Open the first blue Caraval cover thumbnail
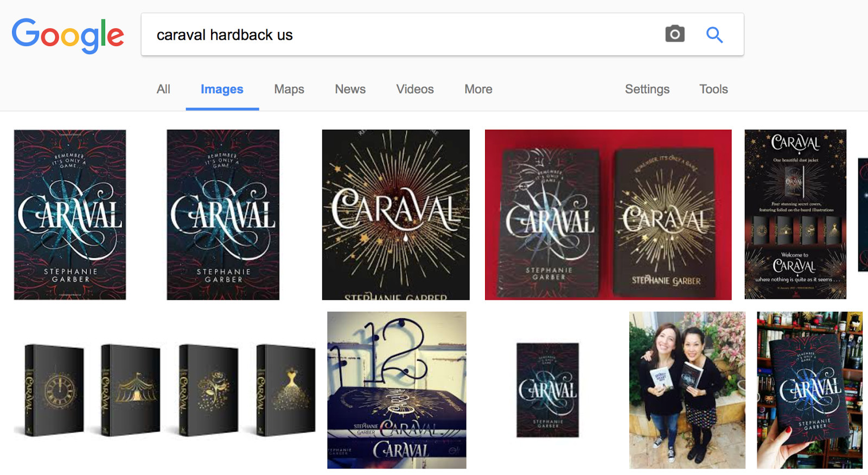Screen dimensions: 868x475 coord(70,215)
